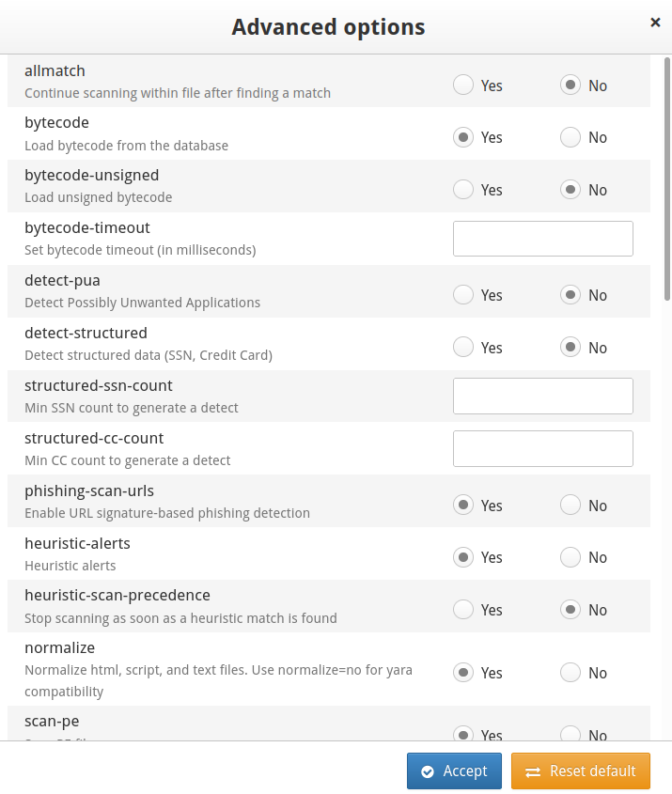Enable bytecode-unsigned with Yes

pos(463,190)
